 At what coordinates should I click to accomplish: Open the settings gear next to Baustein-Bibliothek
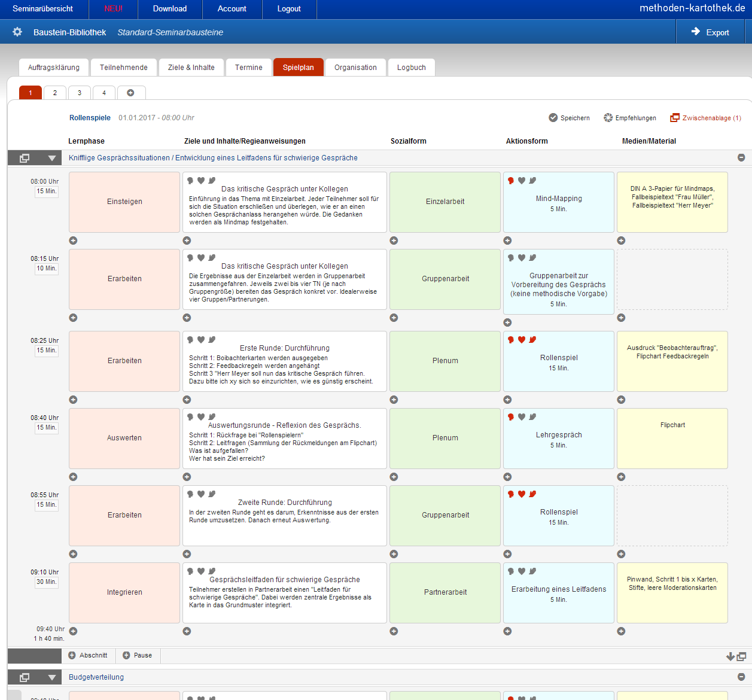coord(17,32)
